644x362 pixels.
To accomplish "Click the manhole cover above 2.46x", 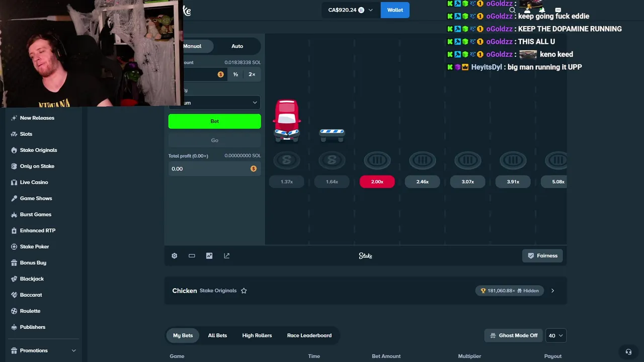I will (423, 160).
